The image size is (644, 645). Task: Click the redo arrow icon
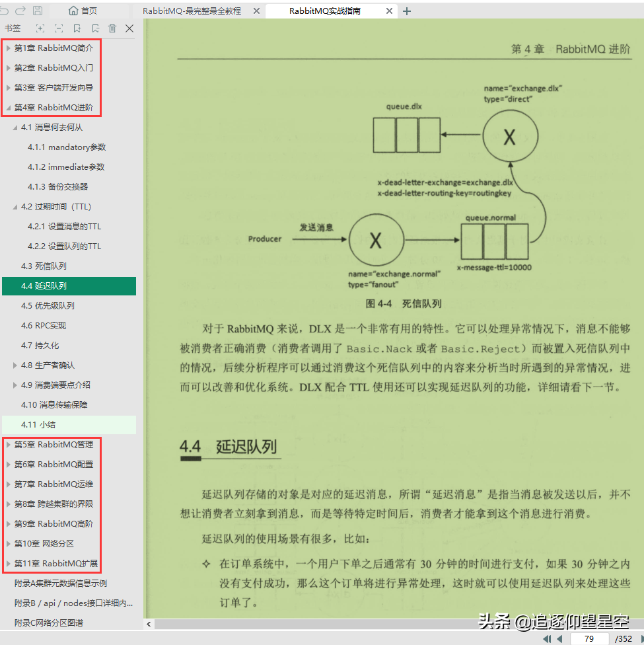pyautogui.click(x=20, y=11)
